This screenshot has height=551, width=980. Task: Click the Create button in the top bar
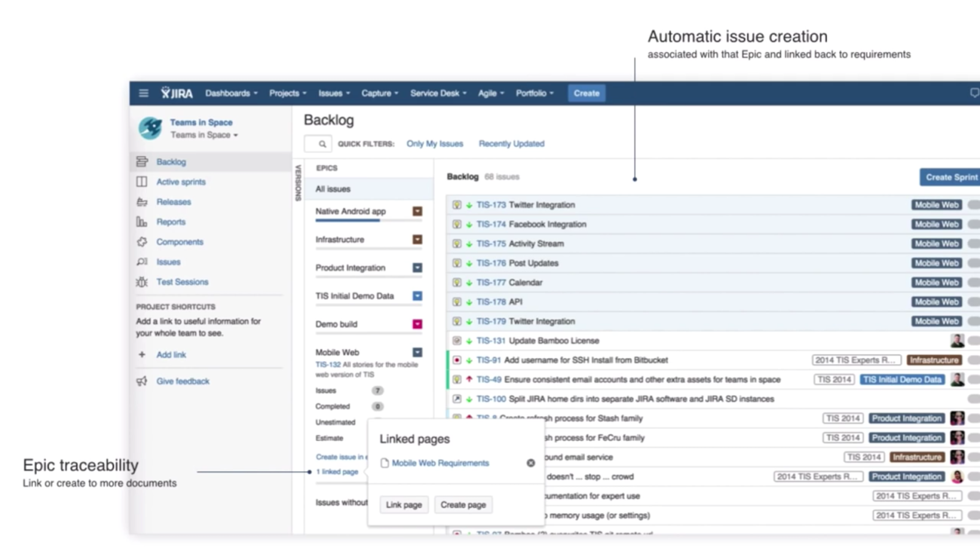pyautogui.click(x=586, y=93)
